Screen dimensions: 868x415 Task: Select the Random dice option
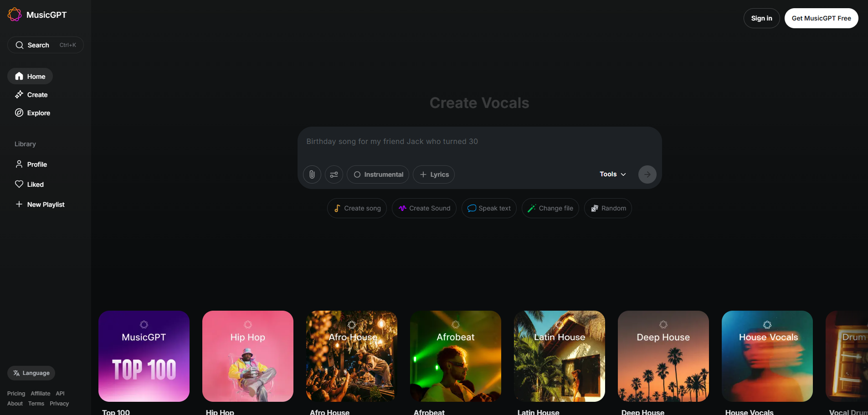pos(608,208)
